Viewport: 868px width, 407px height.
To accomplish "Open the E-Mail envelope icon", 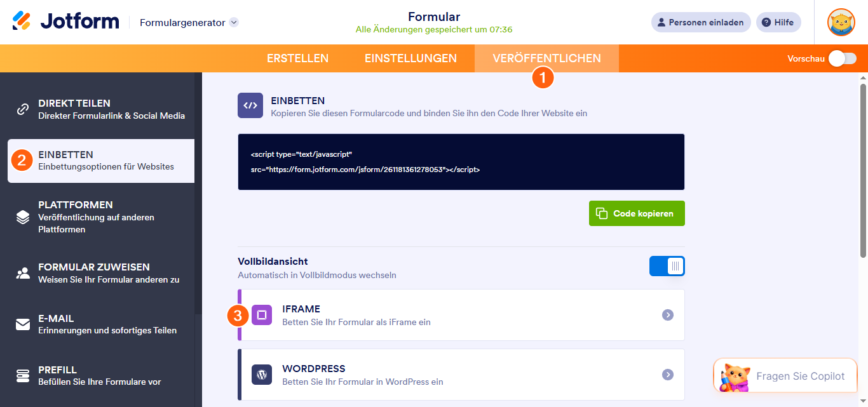I will coord(23,324).
